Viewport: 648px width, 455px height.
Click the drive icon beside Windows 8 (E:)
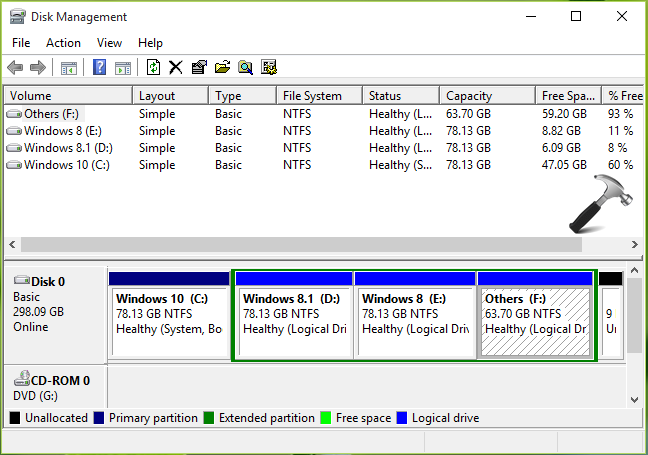14,131
